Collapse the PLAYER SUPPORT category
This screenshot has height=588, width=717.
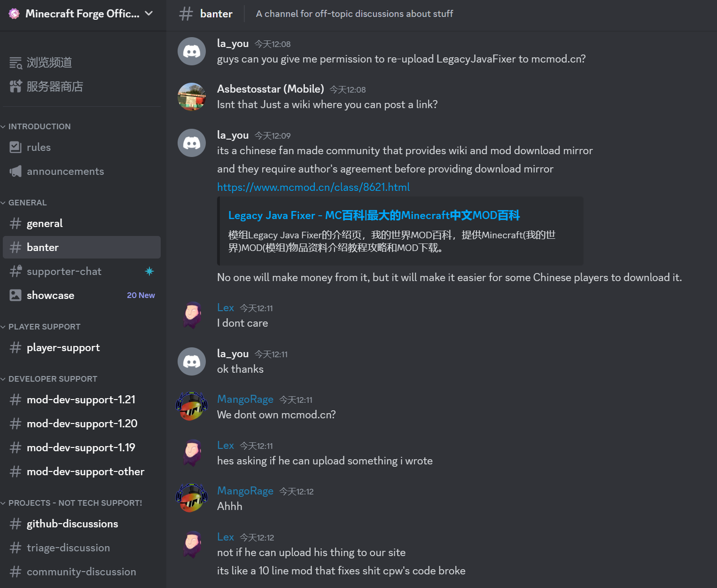tap(44, 327)
